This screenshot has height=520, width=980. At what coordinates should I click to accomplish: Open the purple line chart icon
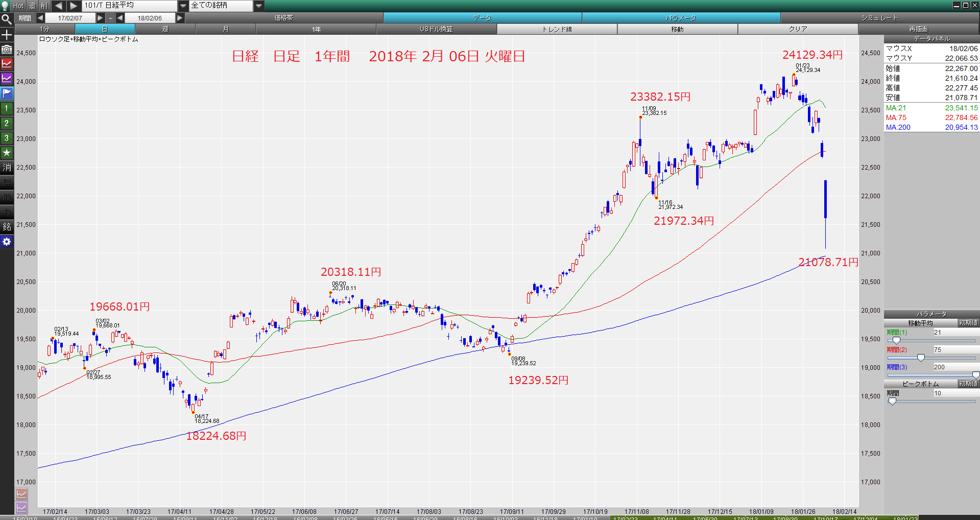tap(7, 79)
